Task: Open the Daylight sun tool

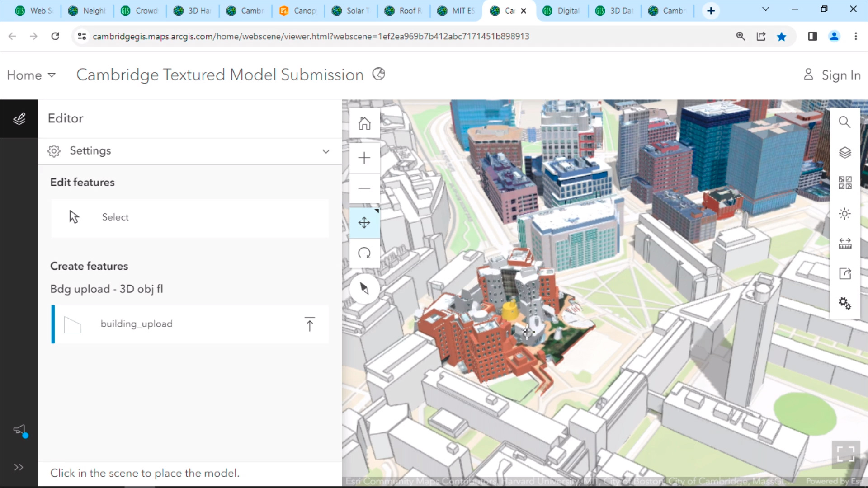Action: (844, 214)
